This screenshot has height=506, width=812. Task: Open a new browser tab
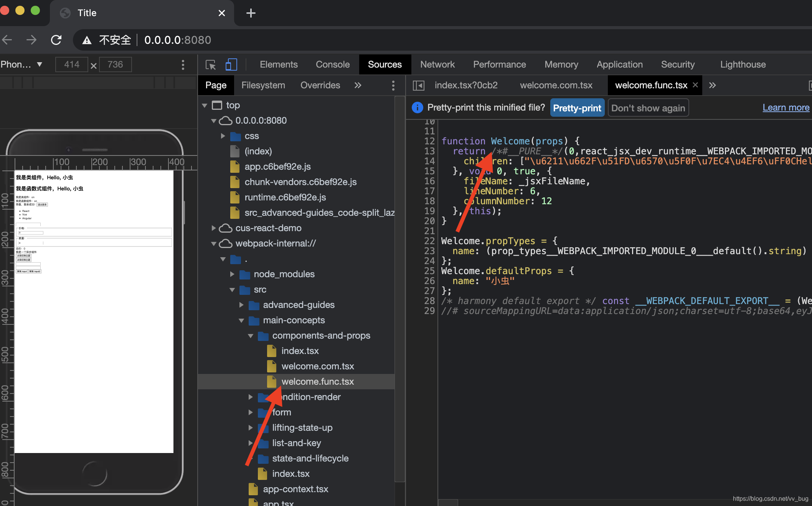click(251, 13)
